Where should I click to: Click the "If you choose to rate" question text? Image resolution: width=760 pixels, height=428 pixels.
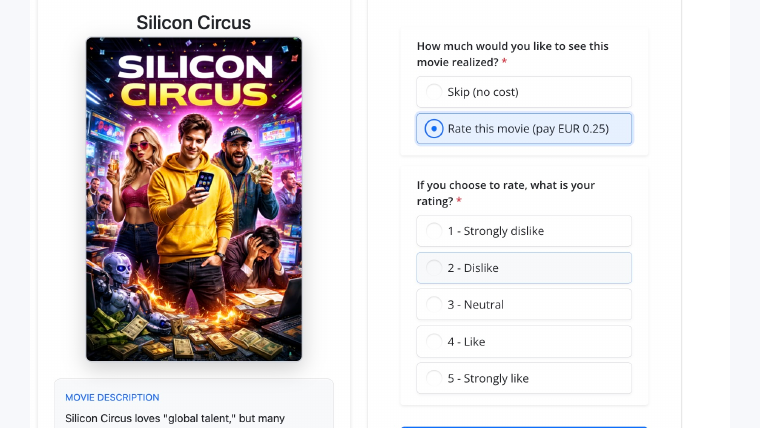tap(506, 193)
